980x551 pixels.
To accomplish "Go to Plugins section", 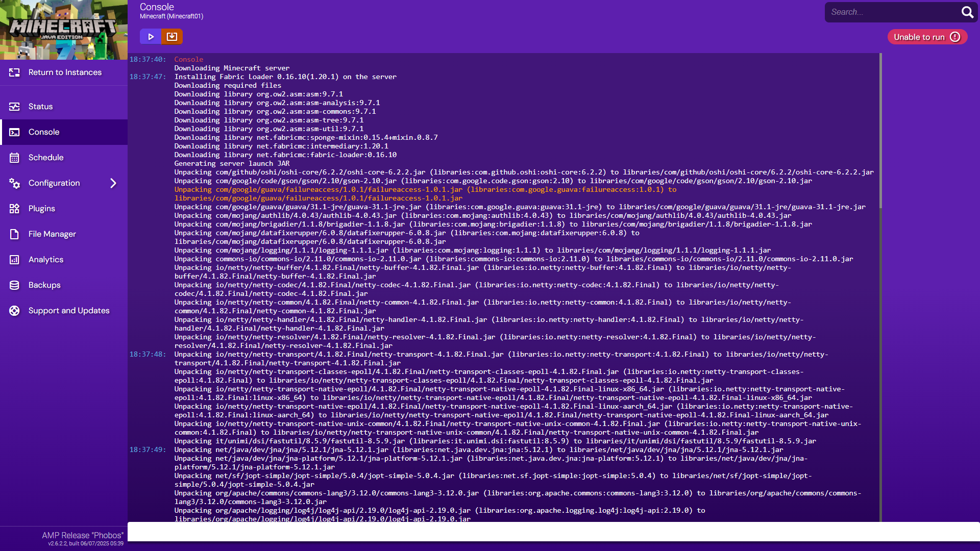I will [64, 209].
